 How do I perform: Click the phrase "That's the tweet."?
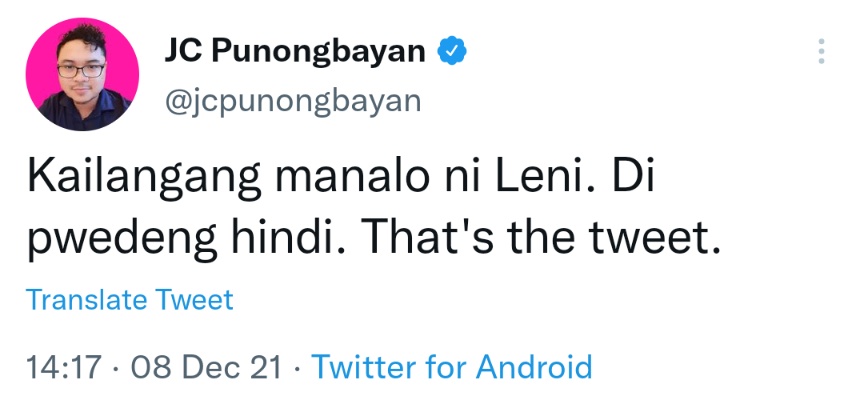544,239
